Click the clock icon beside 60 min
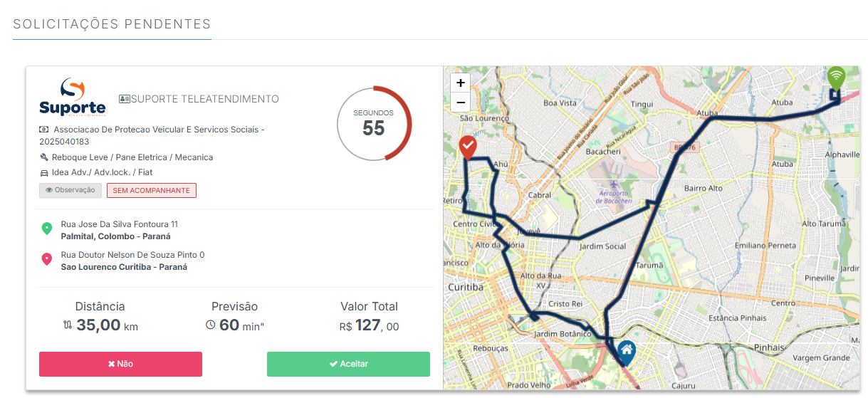The height and width of the screenshot is (398, 868). coord(211,325)
